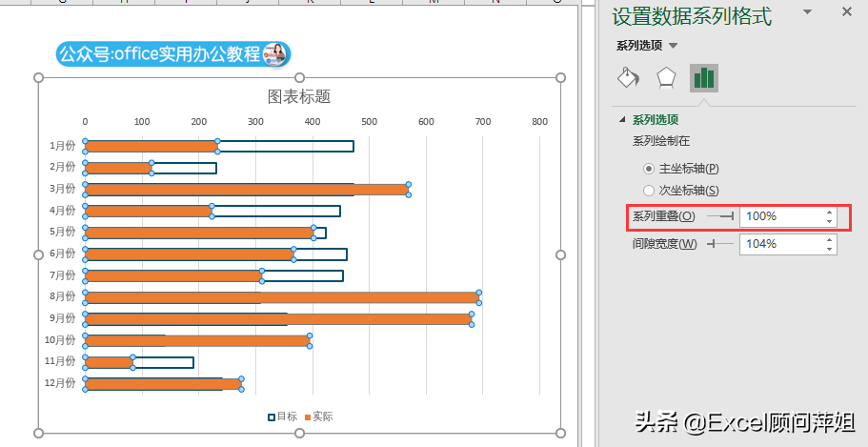Increase the 间隙宽度 value with up arrow
868x447 pixels.
[829, 239]
